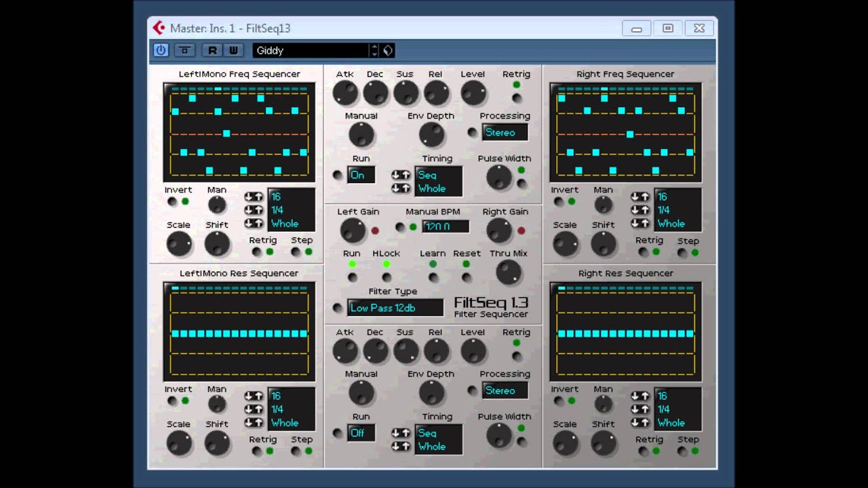Click the Thru Mix knob
Screen dimensions: 868x488
point(509,272)
